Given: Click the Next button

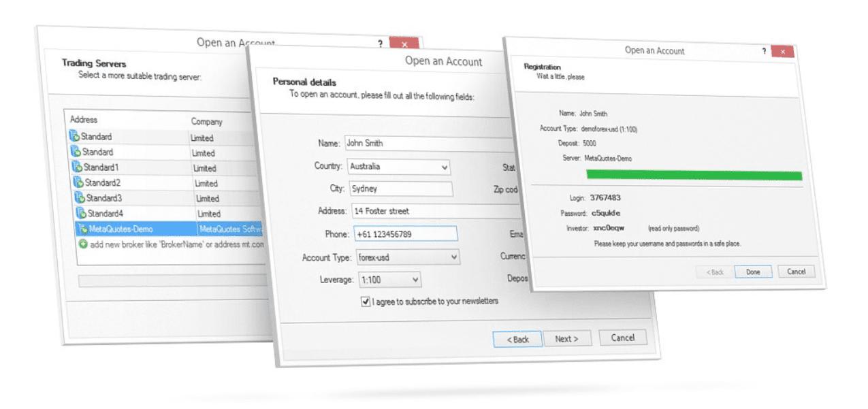Looking at the screenshot, I should tap(566, 339).
